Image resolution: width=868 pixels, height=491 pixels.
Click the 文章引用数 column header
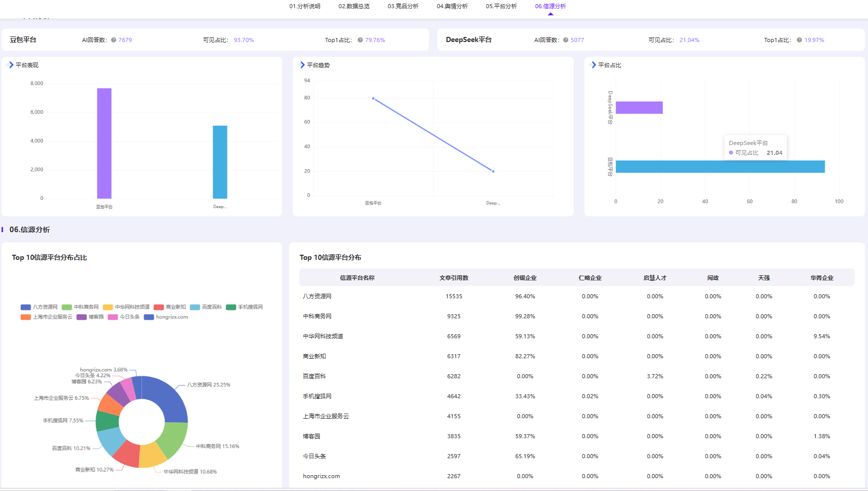click(x=454, y=278)
